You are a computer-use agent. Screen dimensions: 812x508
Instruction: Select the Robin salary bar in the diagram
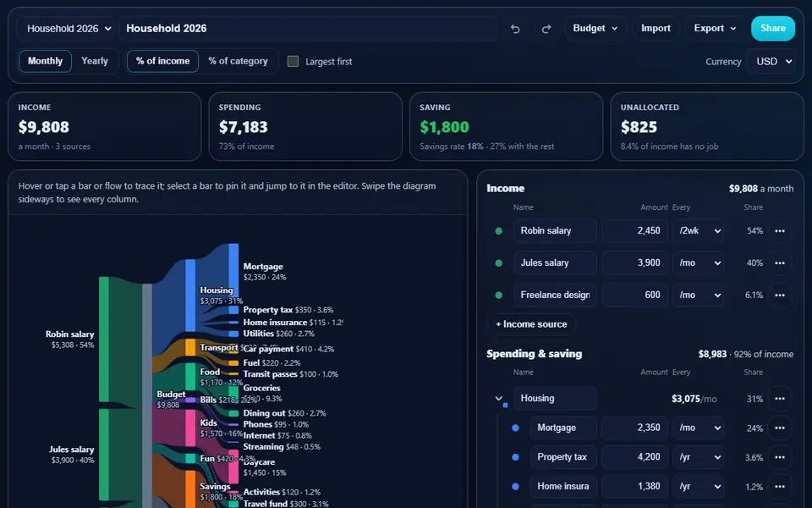click(x=104, y=340)
